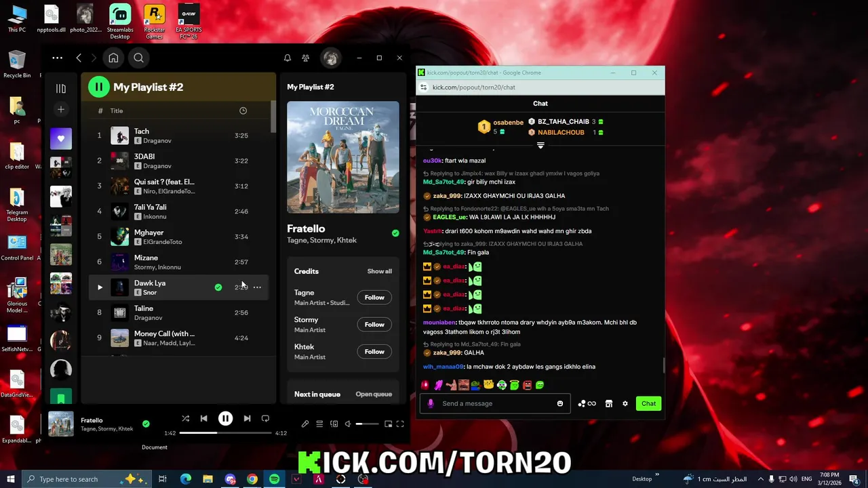This screenshot has height=488, width=868.
Task: Show lyrics with microphone icon
Action: pyautogui.click(x=305, y=424)
